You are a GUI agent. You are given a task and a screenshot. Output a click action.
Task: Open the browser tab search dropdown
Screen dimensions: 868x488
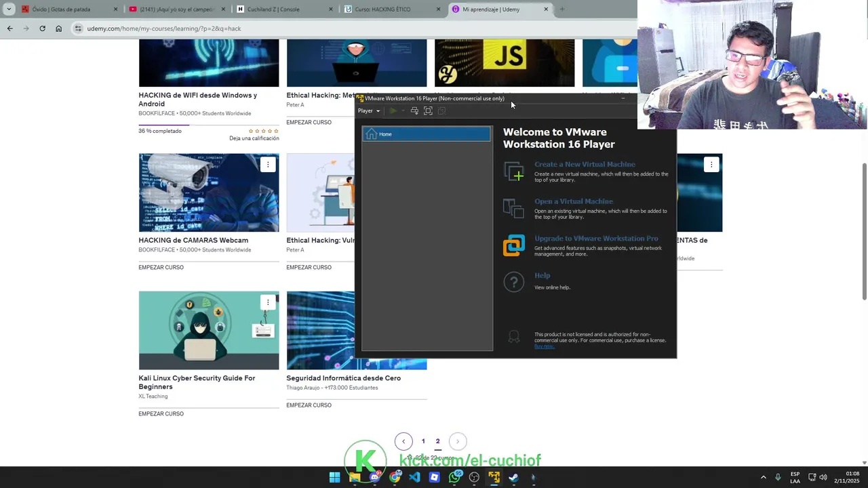coord(8,9)
